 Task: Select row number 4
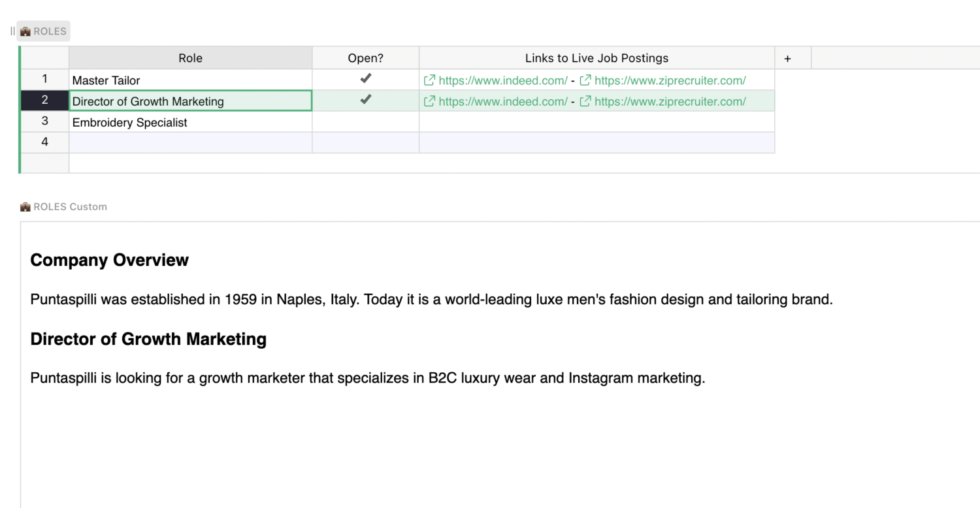[x=44, y=142]
